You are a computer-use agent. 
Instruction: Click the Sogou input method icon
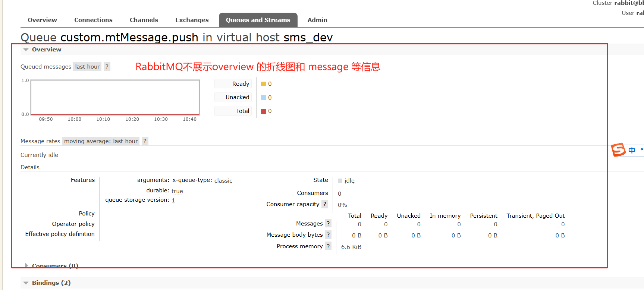[618, 150]
